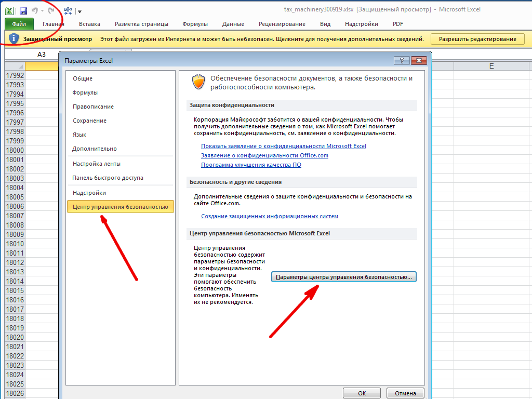
Task: Open the Рецензирование ribbon tab
Action: (x=282, y=24)
